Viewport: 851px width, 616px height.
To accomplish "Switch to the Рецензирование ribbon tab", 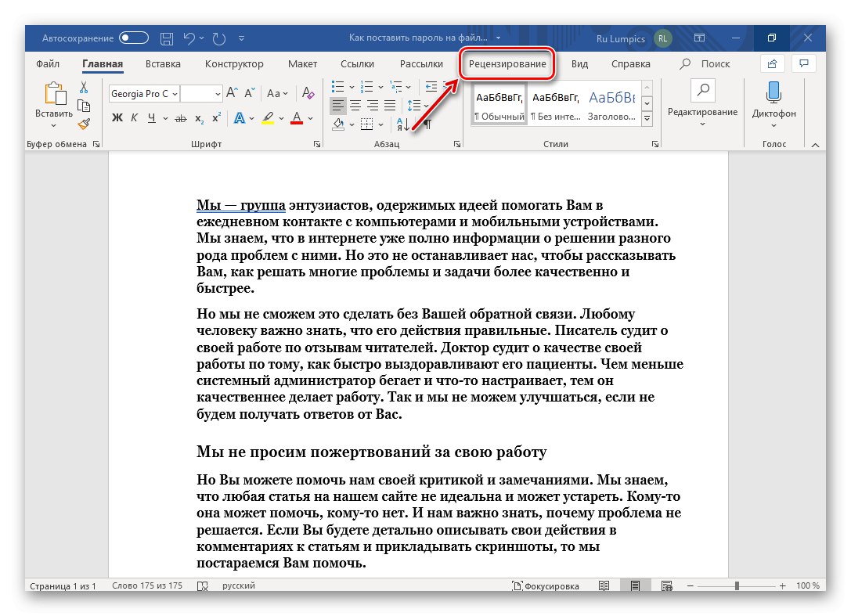I will pos(509,64).
